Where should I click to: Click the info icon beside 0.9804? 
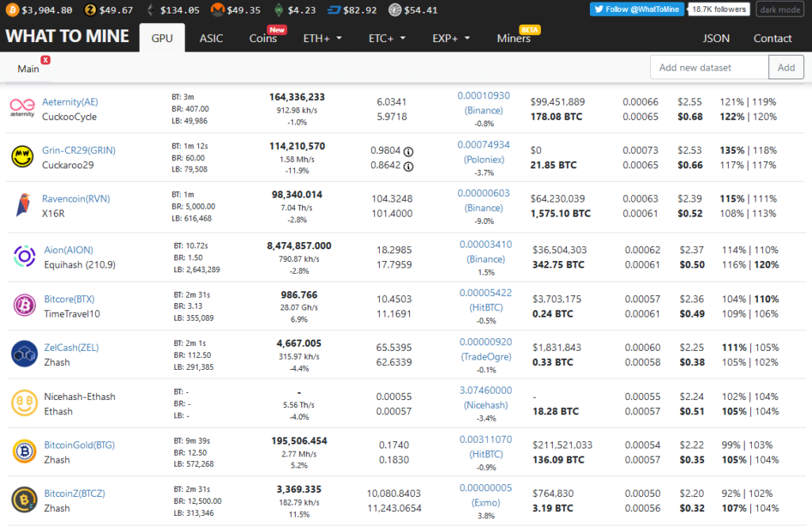(x=408, y=151)
